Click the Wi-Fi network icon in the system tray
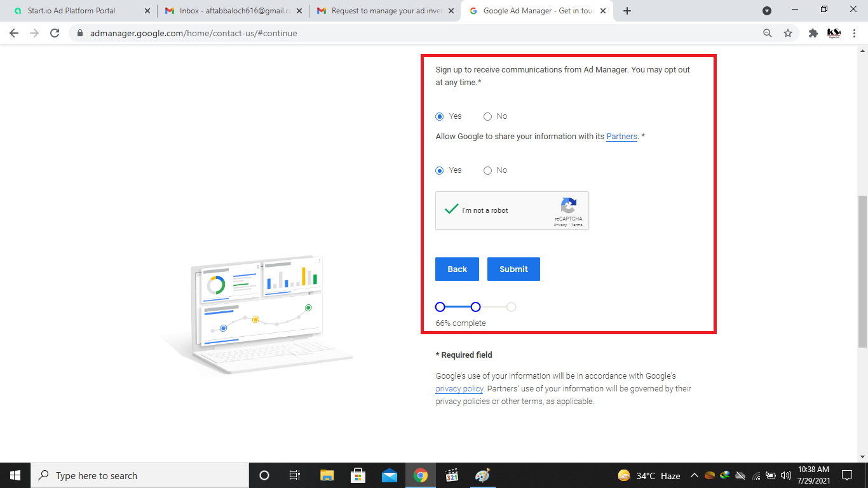868x488 pixels. (756, 475)
